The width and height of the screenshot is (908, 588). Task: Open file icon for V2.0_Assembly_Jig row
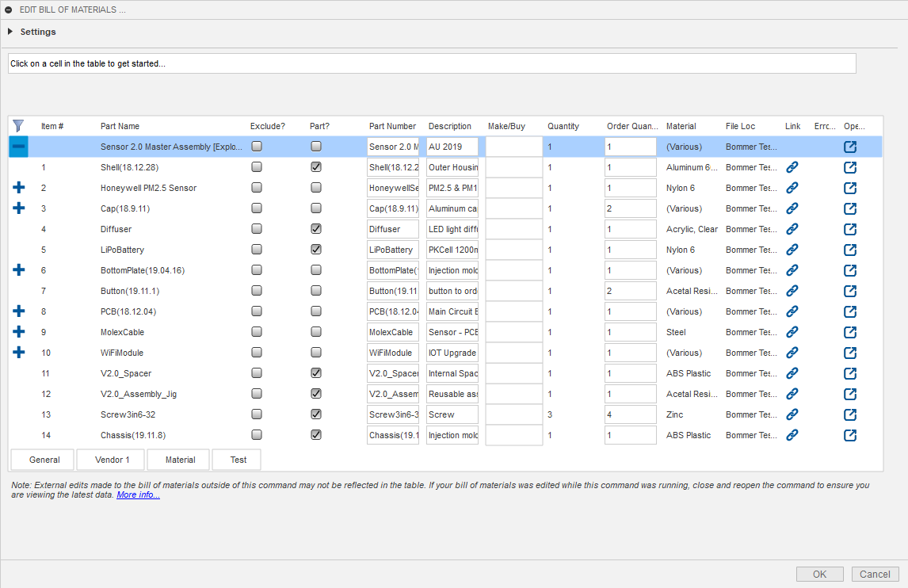850,394
